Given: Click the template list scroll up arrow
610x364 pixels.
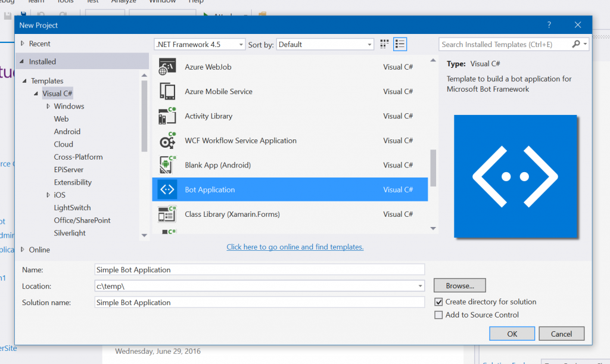Looking at the screenshot, I should tap(433, 60).
